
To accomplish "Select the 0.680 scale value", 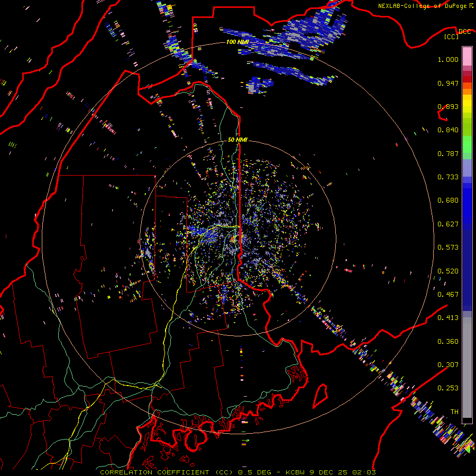I will (448, 200).
